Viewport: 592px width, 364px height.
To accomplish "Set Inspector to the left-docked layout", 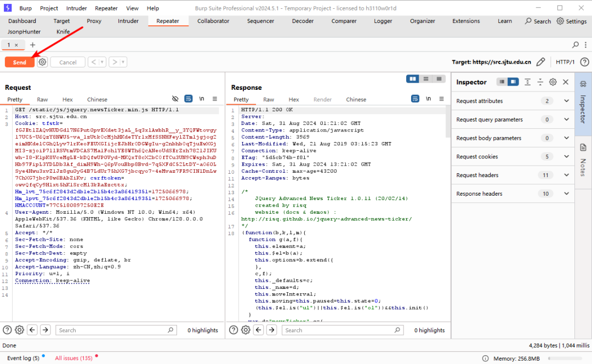I will 502,82.
